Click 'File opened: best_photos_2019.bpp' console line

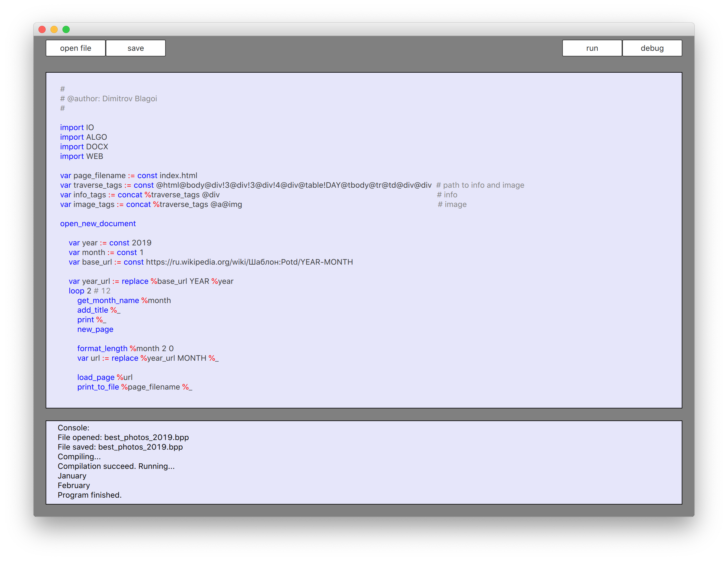click(x=123, y=438)
